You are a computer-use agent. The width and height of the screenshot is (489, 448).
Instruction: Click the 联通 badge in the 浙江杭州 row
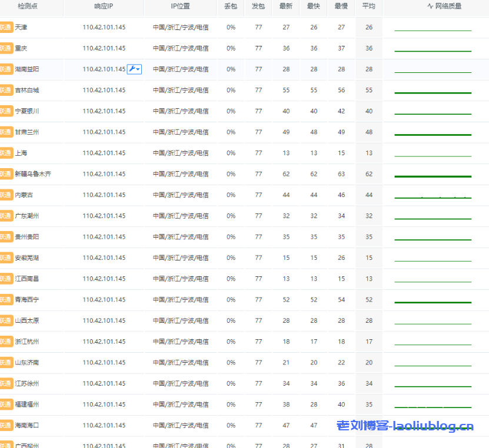click(6, 342)
